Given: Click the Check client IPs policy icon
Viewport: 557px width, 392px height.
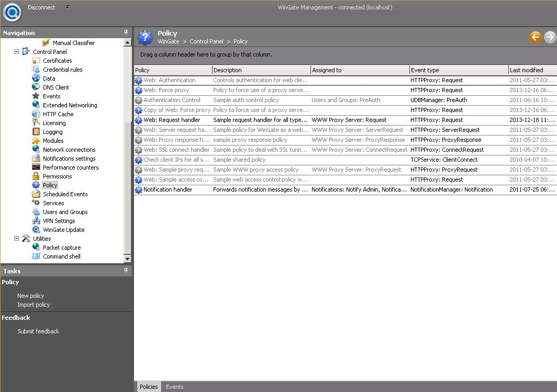Looking at the screenshot, I should tap(139, 160).
